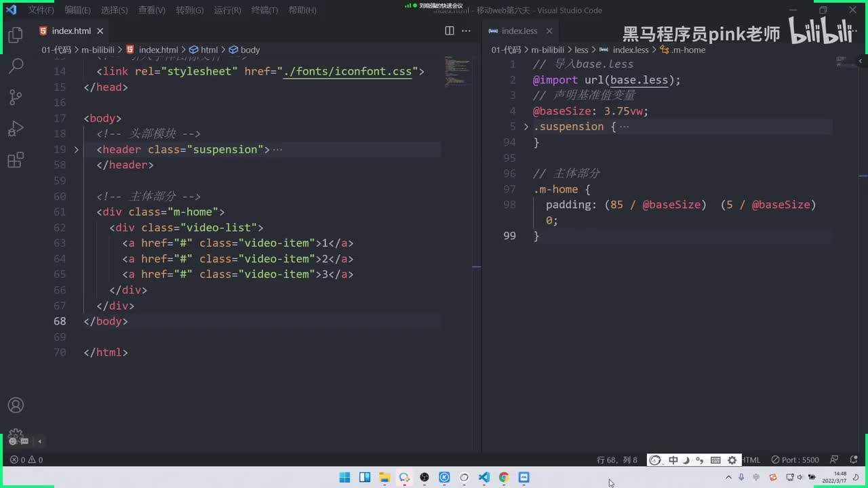Switch to the index.less editor tab
This screenshot has width=868, height=488.
coord(519,31)
